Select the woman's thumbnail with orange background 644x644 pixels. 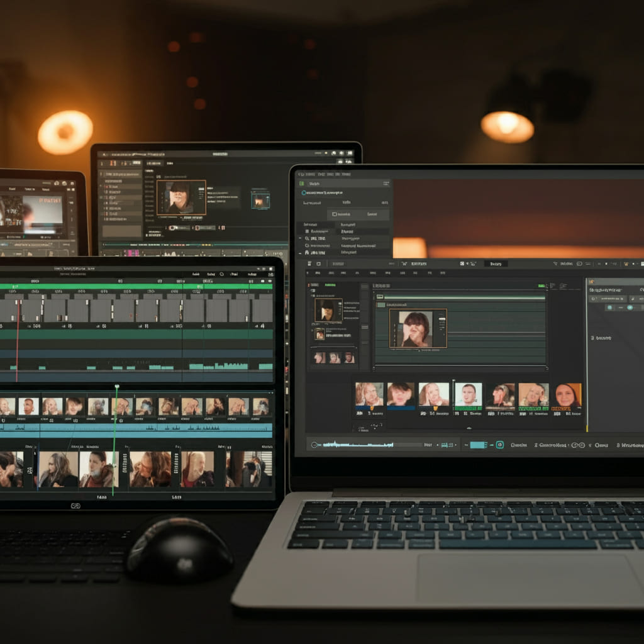pos(567,395)
